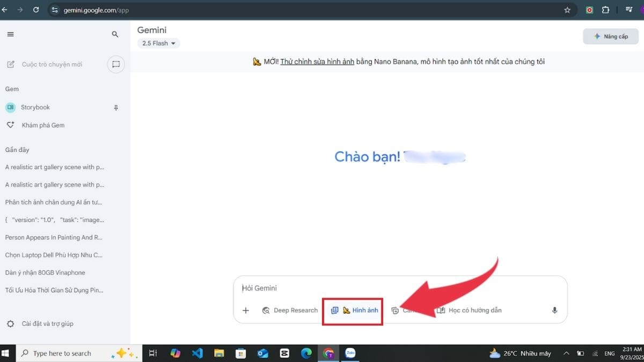
Task: Open chat 'Tối Ưu Hóa Thời Gian Sử Dụng Pin...'
Action: pyautogui.click(x=54, y=290)
